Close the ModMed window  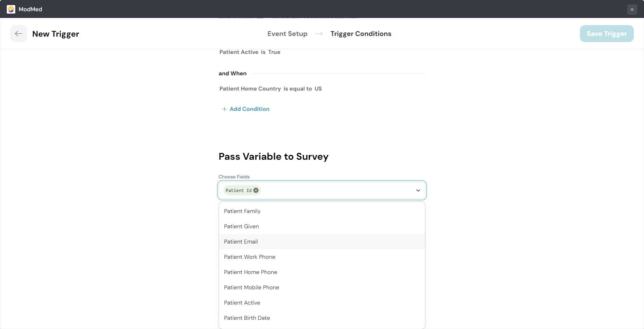pos(632,9)
